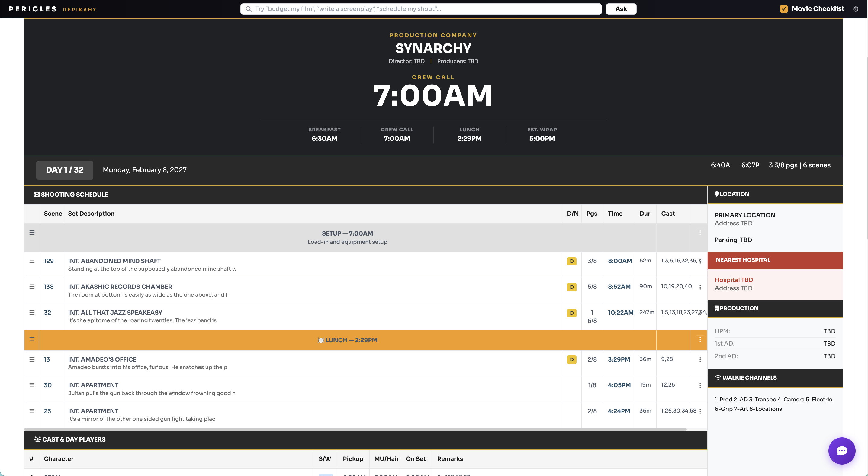Click the 1st AD TBD value
This screenshot has height=476, width=868.
coord(829,344)
